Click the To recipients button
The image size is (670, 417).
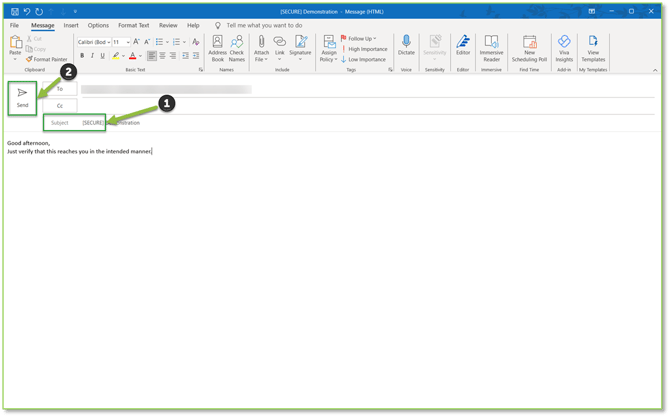[59, 89]
